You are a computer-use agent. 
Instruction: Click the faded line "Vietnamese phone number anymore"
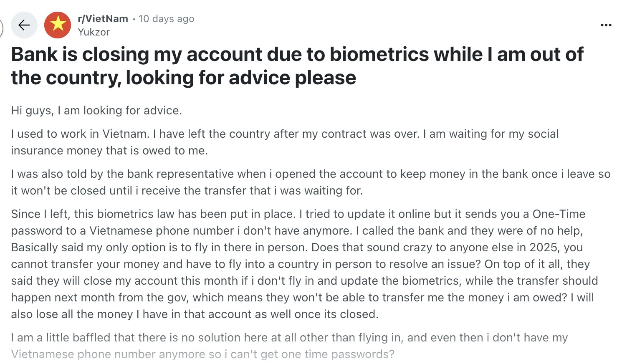coord(202,354)
